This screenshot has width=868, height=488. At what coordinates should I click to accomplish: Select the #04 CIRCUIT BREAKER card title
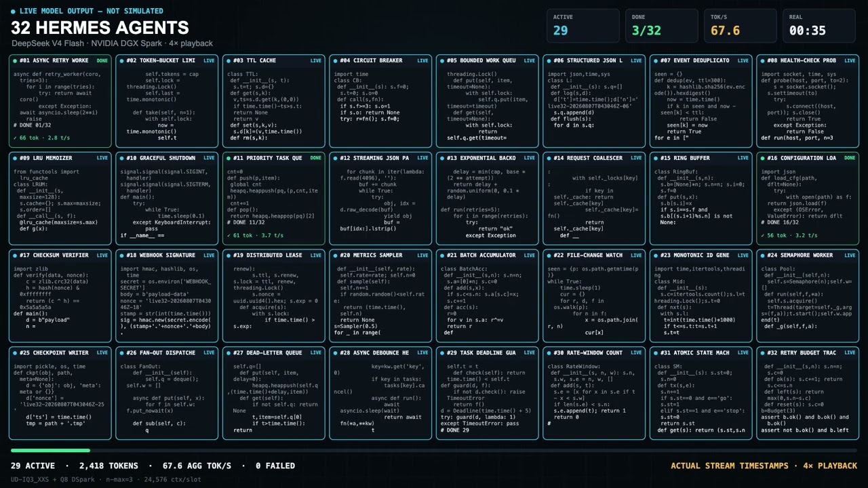point(371,60)
